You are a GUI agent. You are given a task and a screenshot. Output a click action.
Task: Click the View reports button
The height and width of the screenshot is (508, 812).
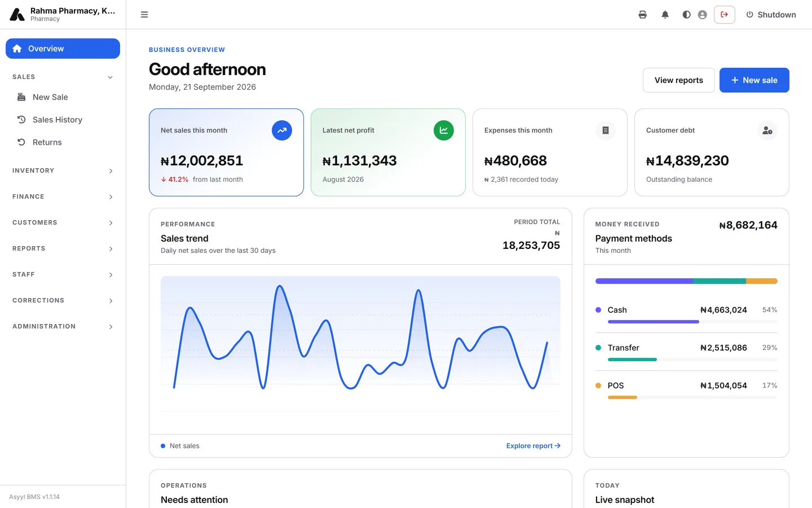(679, 80)
